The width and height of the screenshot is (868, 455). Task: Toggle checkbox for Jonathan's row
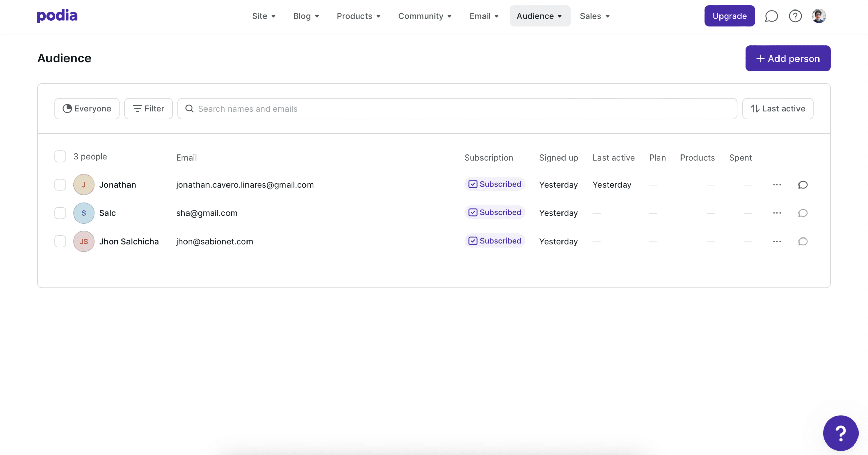pyautogui.click(x=60, y=184)
